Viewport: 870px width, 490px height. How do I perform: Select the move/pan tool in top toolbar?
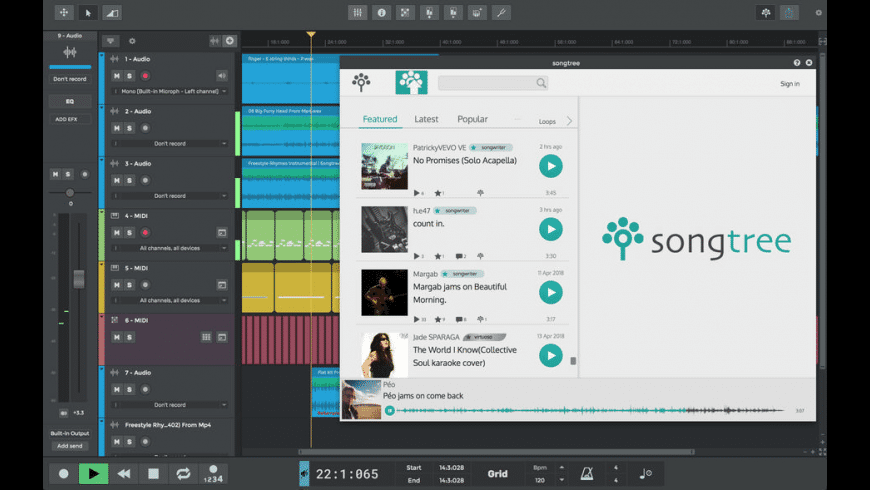coord(64,13)
